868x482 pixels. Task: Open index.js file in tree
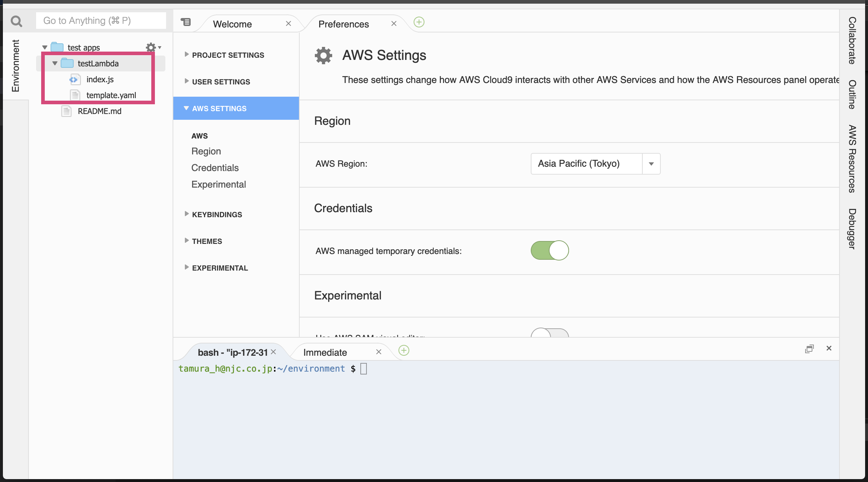pyautogui.click(x=100, y=79)
